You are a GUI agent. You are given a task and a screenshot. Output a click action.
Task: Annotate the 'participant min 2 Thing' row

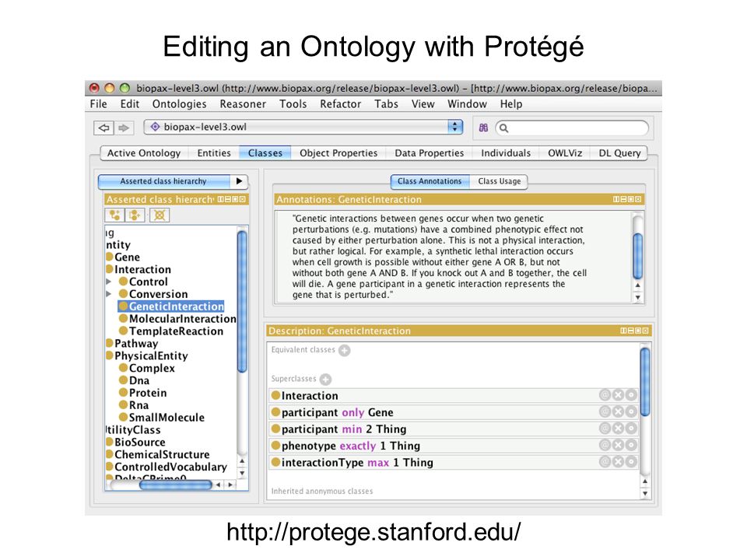pyautogui.click(x=605, y=428)
